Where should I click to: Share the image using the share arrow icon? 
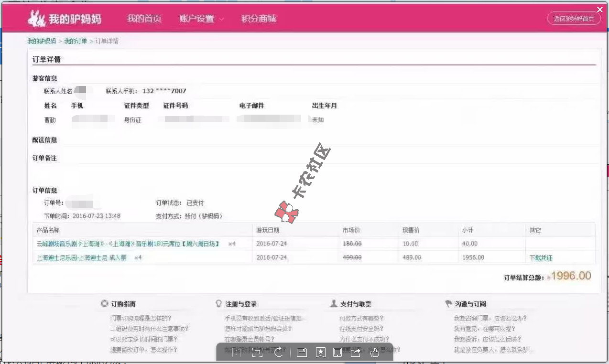coord(356,353)
